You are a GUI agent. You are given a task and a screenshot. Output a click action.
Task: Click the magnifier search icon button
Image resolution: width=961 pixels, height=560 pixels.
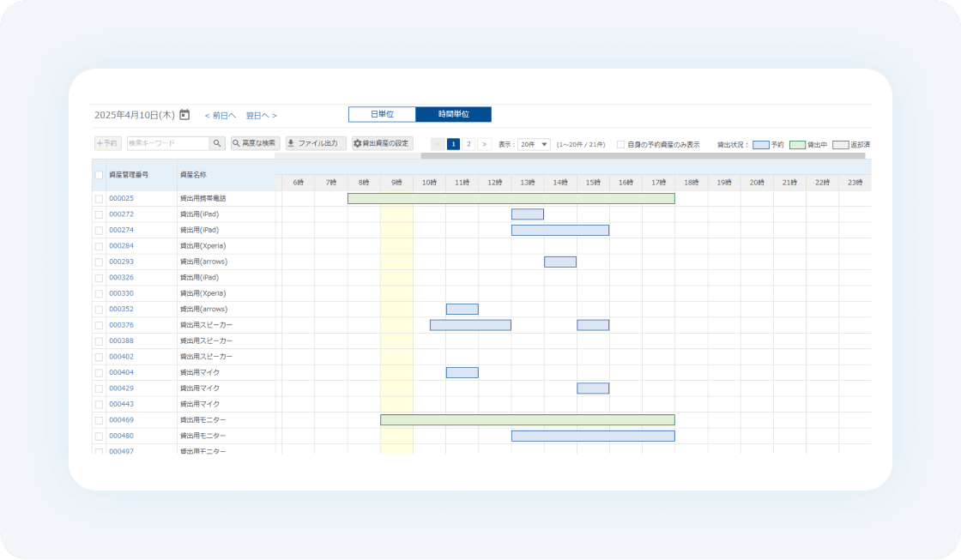[x=217, y=143]
